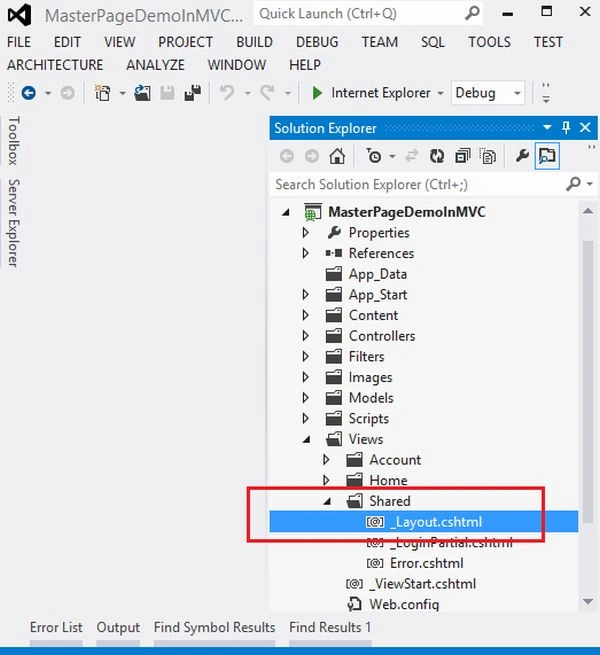Expand the Content folder
The image size is (600, 655).
coord(305,315)
